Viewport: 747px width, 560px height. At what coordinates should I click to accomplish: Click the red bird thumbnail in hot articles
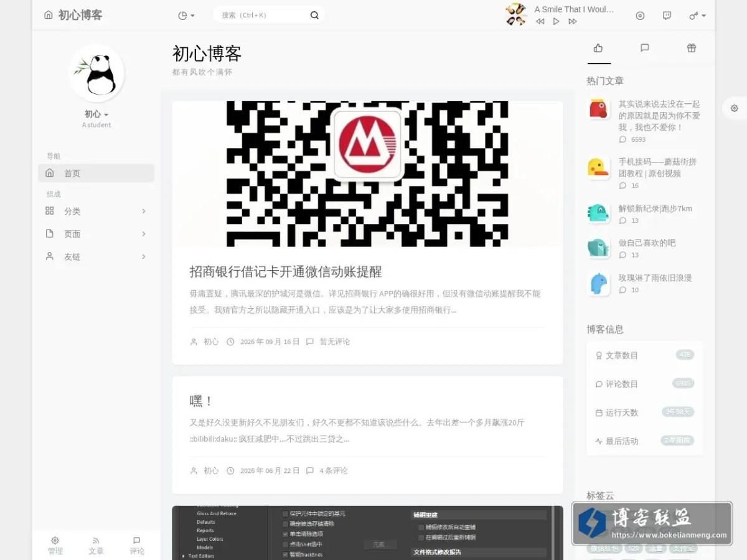[x=598, y=109]
